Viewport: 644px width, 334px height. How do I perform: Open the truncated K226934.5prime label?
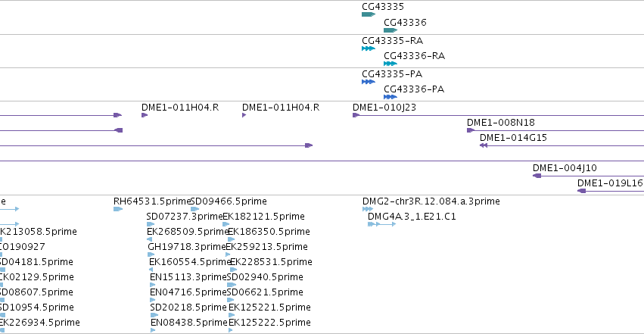(x=40, y=323)
